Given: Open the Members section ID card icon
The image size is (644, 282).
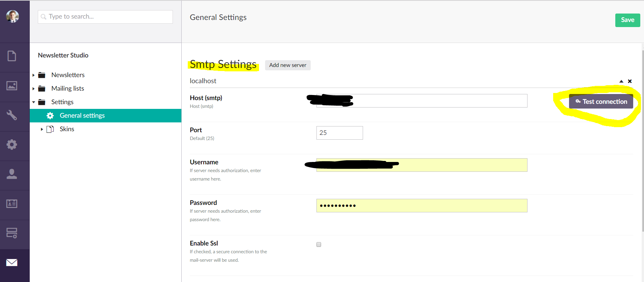Looking at the screenshot, I should [12, 204].
